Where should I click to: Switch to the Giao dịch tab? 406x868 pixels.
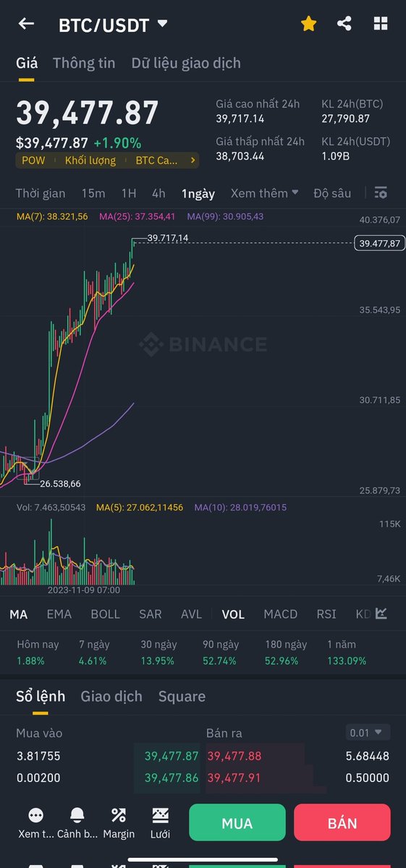coord(111,697)
